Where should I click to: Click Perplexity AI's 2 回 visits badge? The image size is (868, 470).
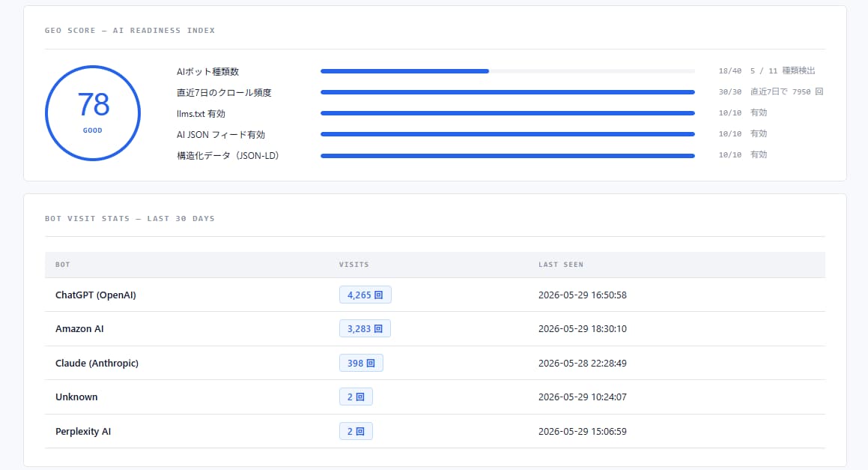coord(356,431)
